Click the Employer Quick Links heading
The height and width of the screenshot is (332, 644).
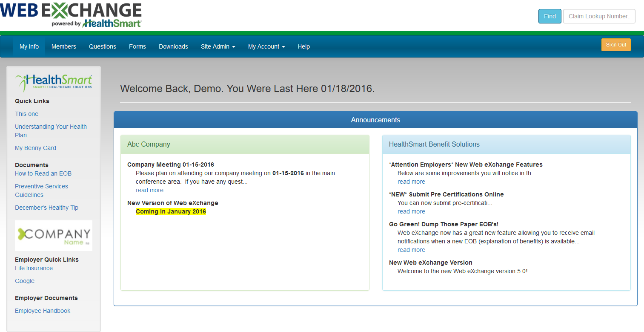click(47, 260)
